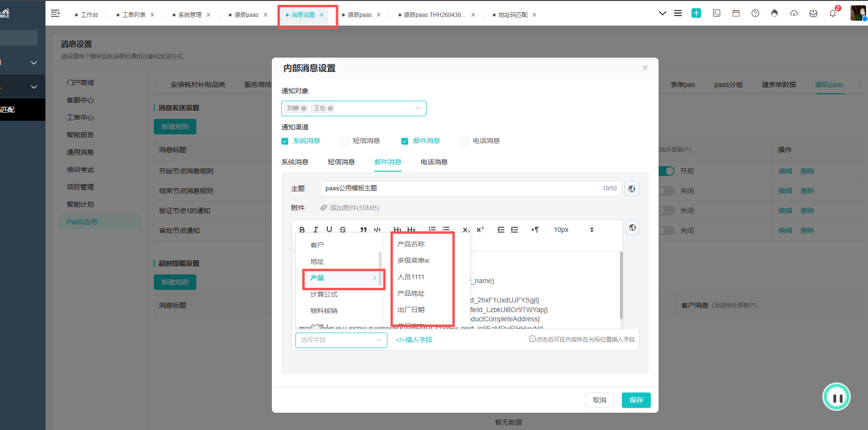Select 多级菜单w from the field list
Screen dimensions: 868x430
point(413,260)
